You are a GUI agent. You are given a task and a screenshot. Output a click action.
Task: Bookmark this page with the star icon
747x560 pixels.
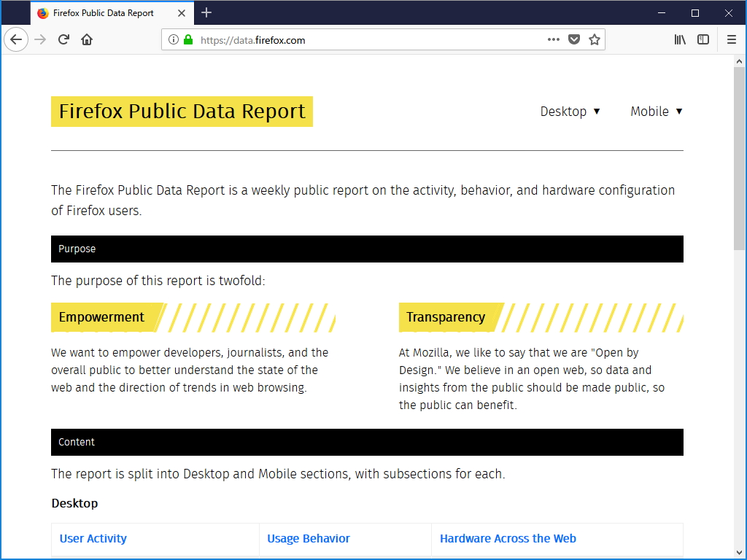tap(595, 39)
